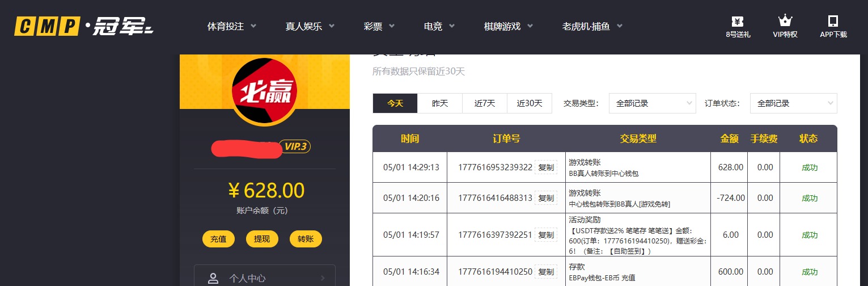Click the 时间 column header
Viewport: 868px width, 286px height.
pos(410,138)
